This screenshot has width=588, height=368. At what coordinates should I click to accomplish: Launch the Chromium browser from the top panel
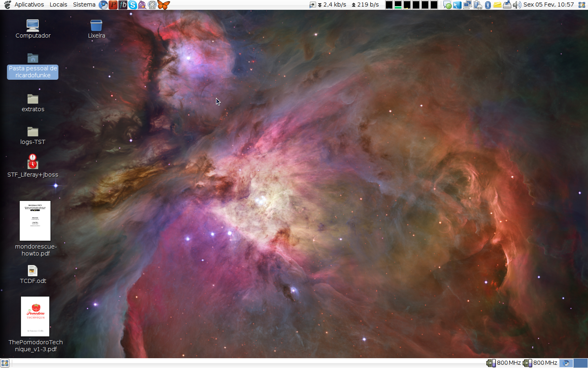point(103,5)
